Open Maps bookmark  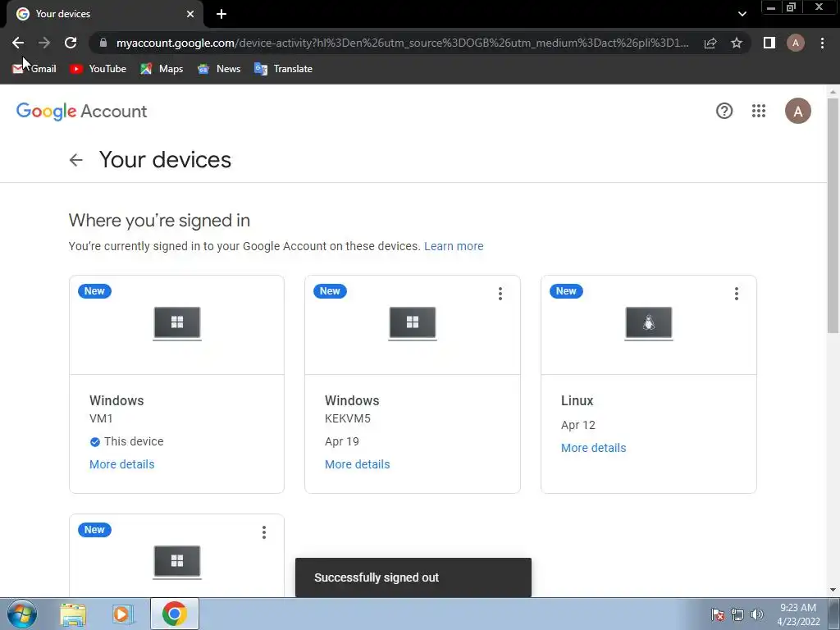coord(162,69)
